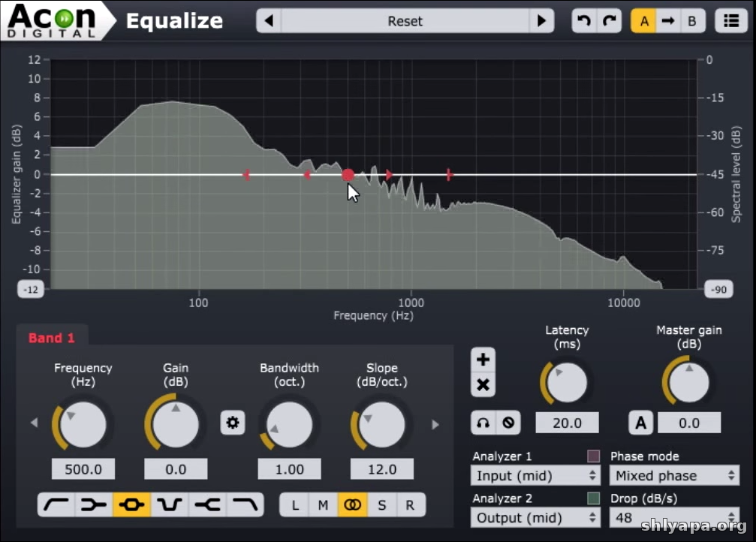Toggle the band bypass icon
Screen dimensions: 756x542
(508, 423)
